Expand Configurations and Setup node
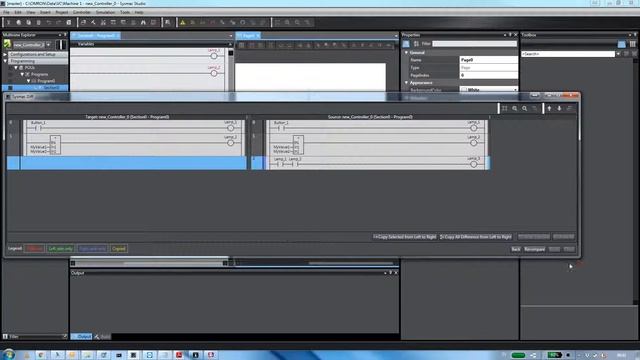This screenshot has height=360, width=640. tap(5, 54)
